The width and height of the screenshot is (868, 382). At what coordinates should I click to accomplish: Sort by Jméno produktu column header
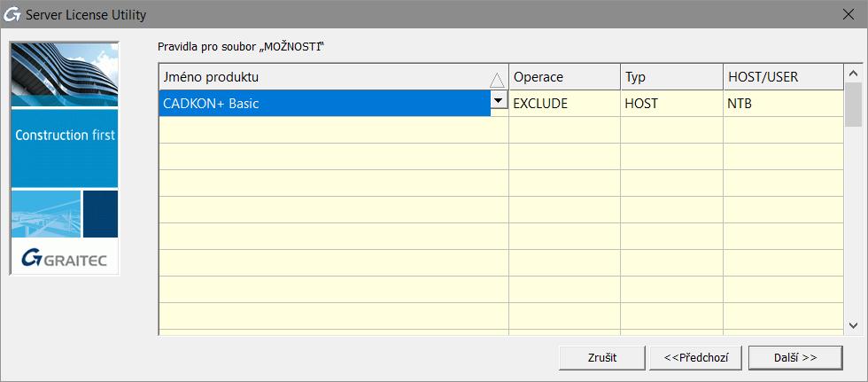pyautogui.click(x=323, y=77)
